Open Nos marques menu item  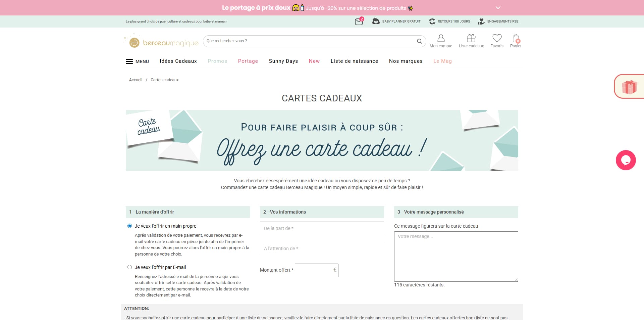coord(406,61)
